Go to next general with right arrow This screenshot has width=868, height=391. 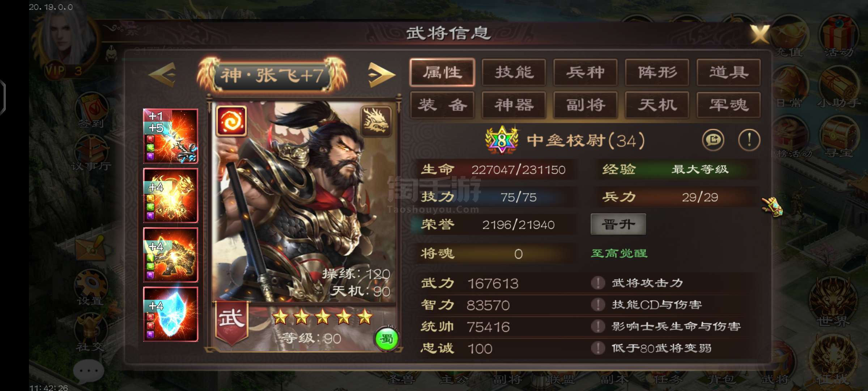click(382, 75)
